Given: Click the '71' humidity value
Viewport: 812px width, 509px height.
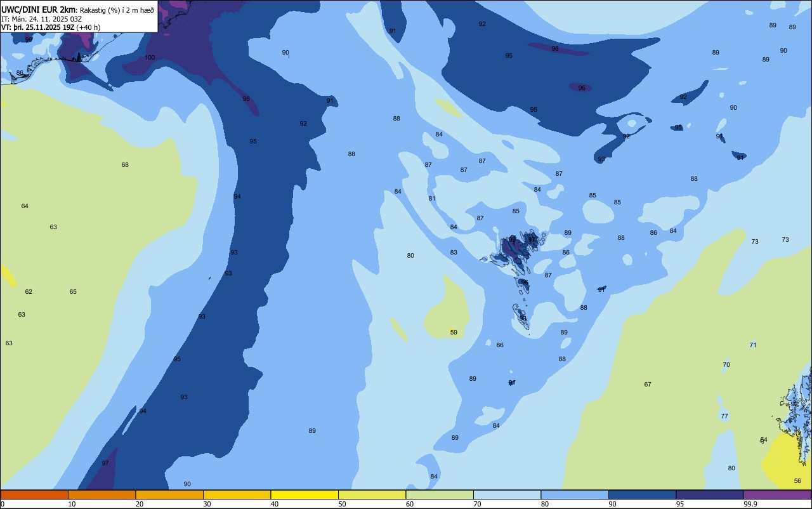Looking at the screenshot, I should [753, 345].
